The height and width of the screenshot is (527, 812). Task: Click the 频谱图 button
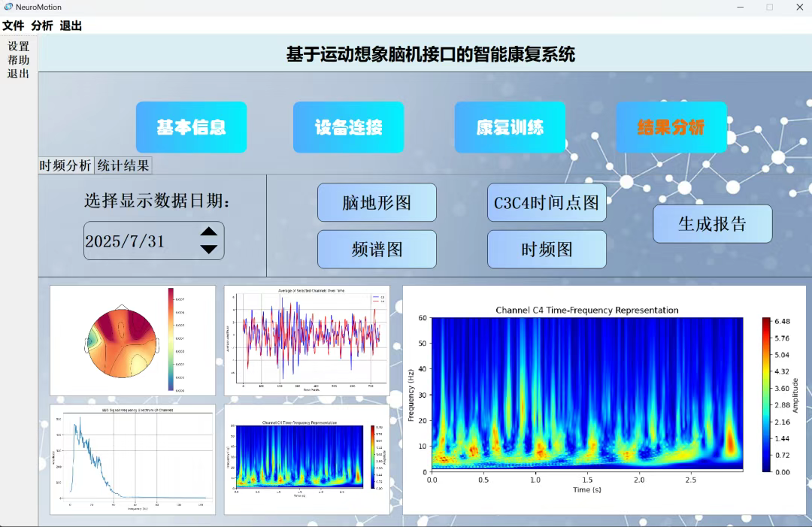[x=376, y=249]
